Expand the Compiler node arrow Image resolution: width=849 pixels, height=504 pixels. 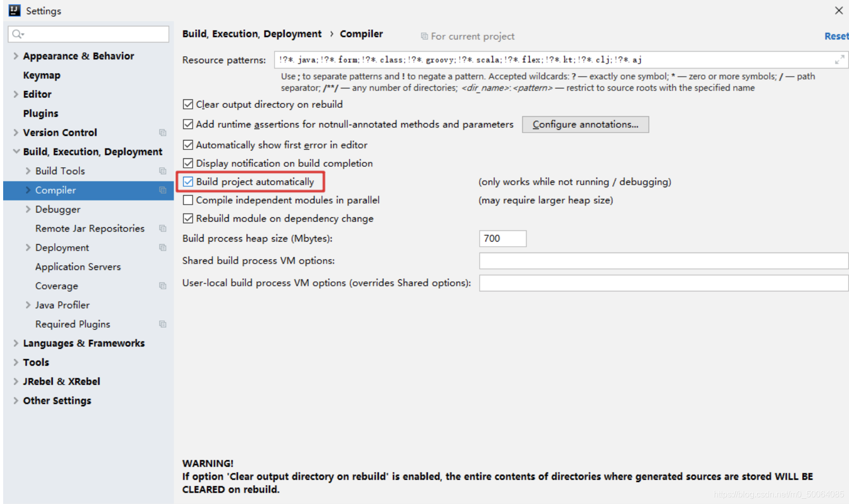28,190
